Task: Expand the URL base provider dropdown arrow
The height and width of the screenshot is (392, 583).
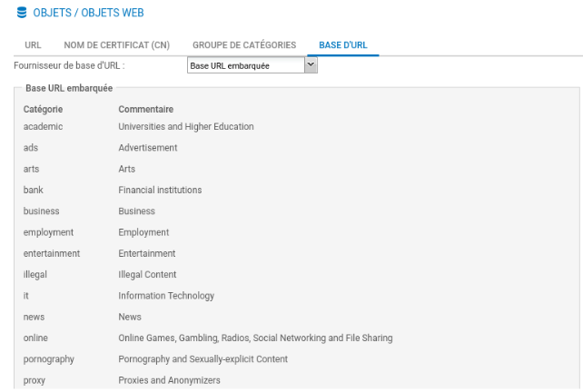Action: pyautogui.click(x=311, y=65)
